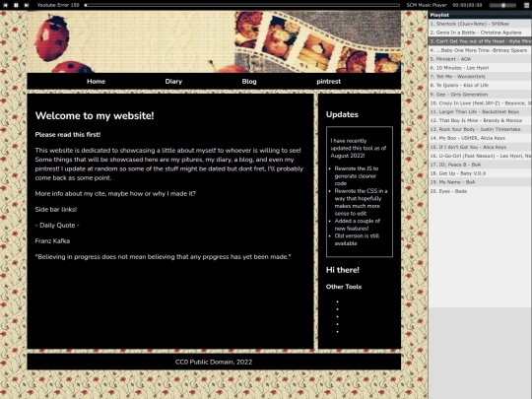Image resolution: width=532 pixels, height=399 pixels.
Task: Play Sherlock (Clue+Note) - SHINee track
Action: click(480, 24)
